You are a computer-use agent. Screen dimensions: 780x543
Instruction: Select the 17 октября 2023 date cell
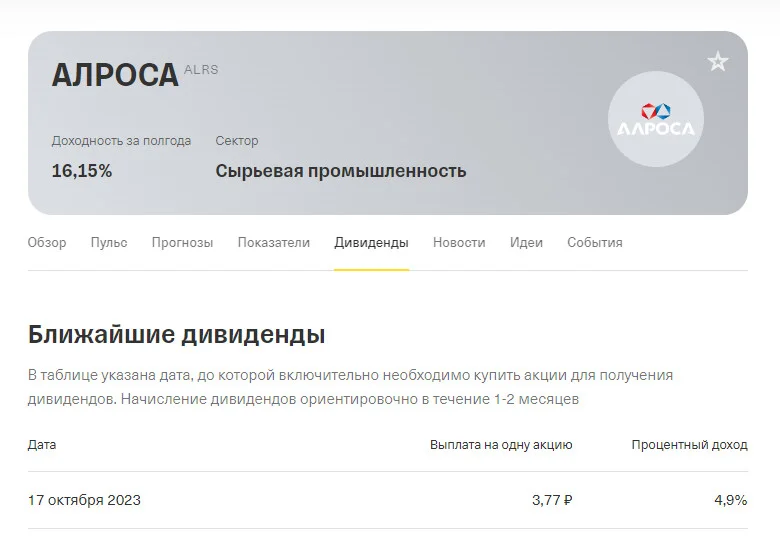pos(84,500)
